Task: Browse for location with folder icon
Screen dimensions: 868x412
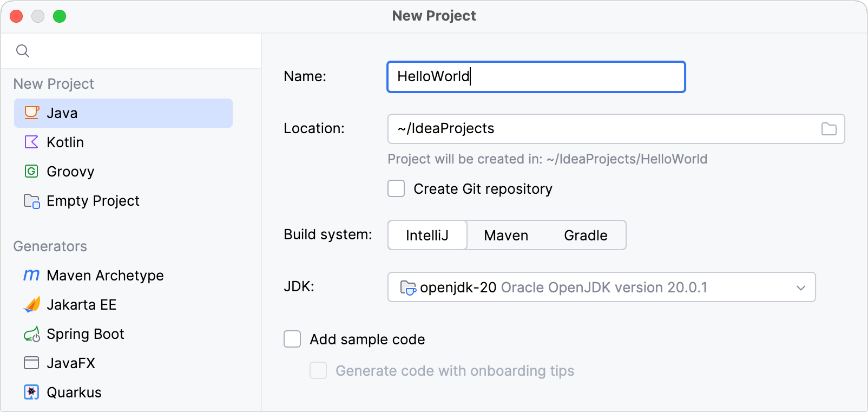Action: pyautogui.click(x=829, y=129)
